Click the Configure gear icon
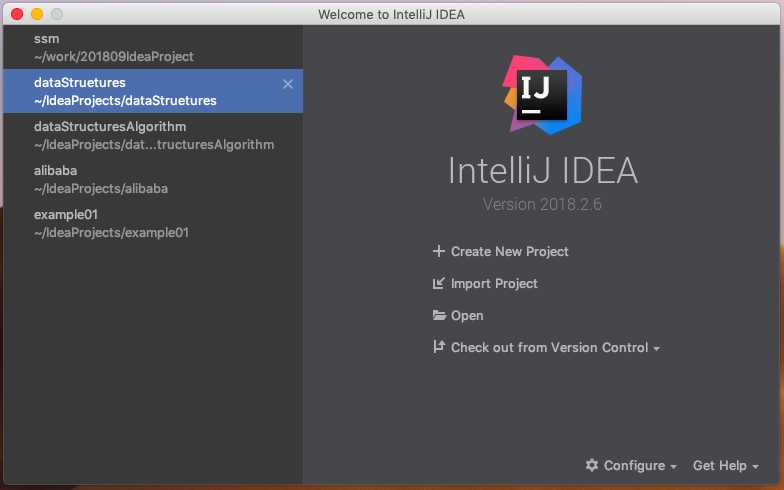This screenshot has height=490, width=784. (592, 466)
